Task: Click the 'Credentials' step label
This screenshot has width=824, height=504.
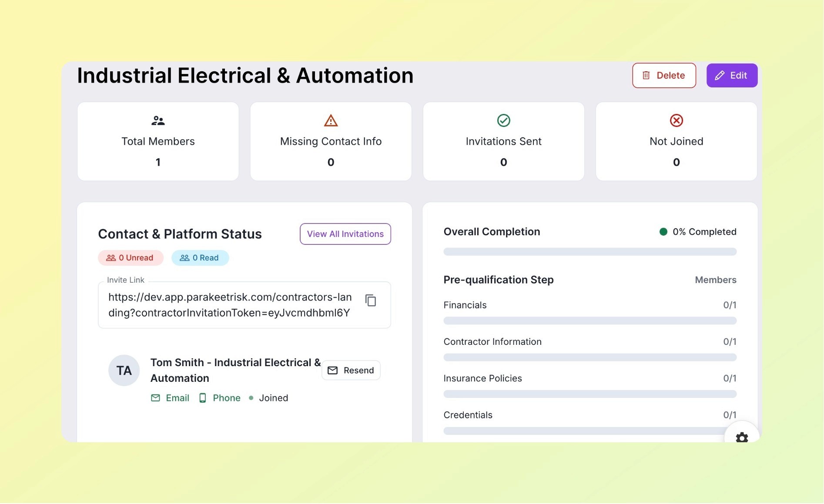Action: pos(468,415)
